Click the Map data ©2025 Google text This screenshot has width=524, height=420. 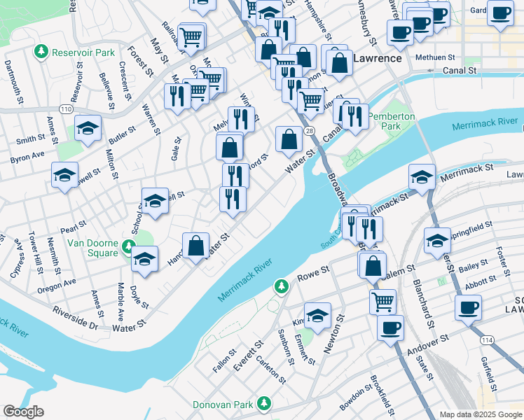pos(481,414)
